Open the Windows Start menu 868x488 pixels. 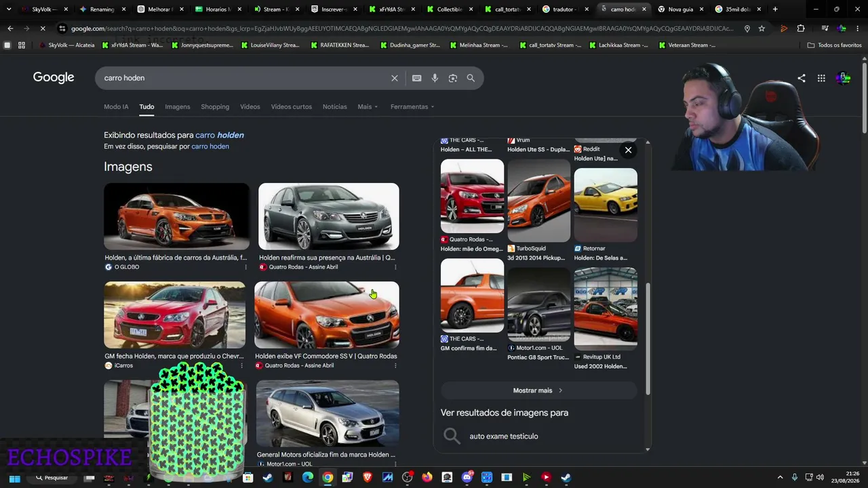[x=14, y=478]
